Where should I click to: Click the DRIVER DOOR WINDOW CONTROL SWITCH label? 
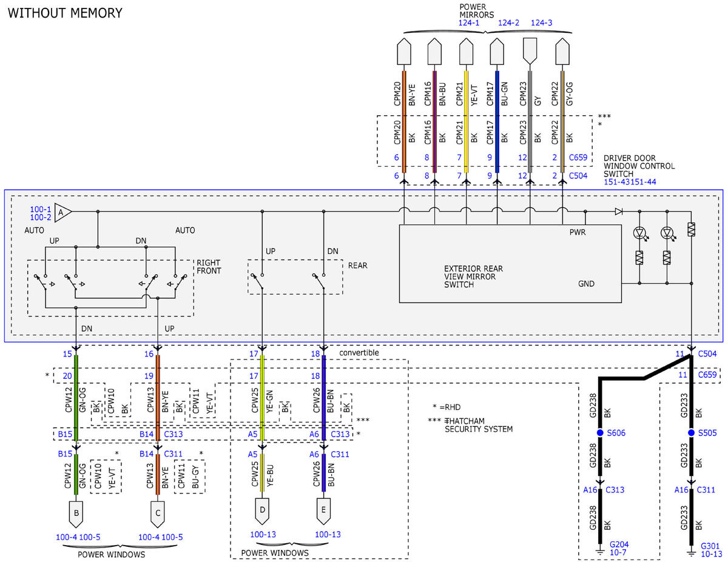pyautogui.click(x=639, y=166)
